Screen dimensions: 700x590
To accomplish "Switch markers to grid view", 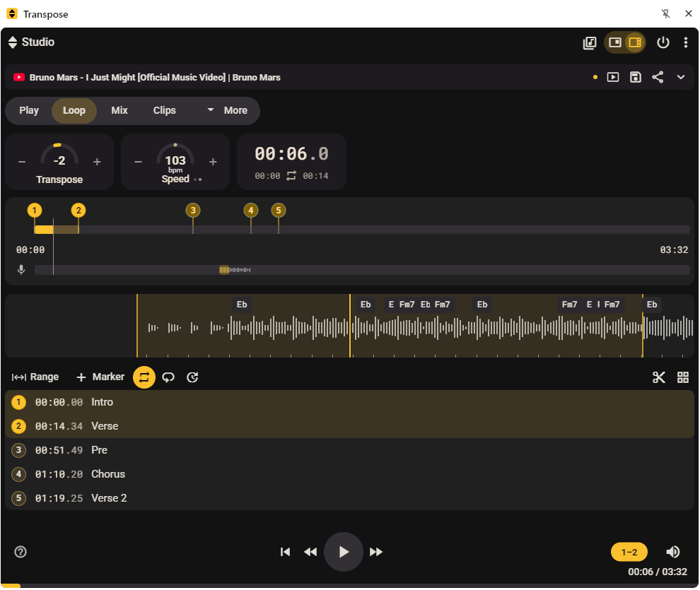I will coord(682,377).
